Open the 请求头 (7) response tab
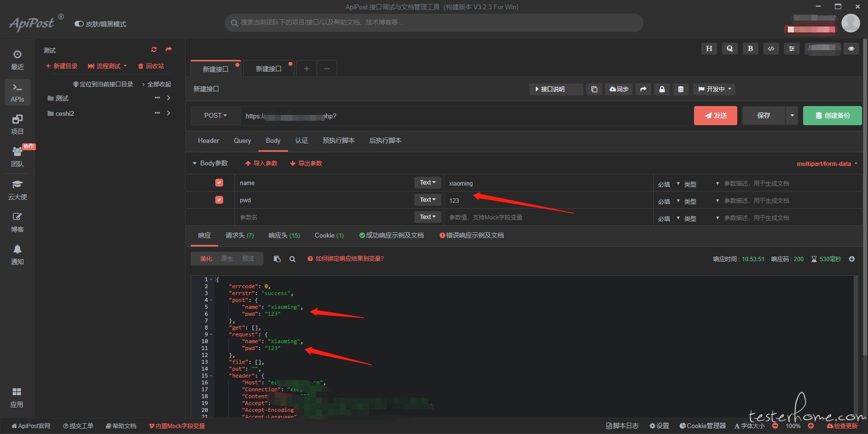 pos(240,235)
